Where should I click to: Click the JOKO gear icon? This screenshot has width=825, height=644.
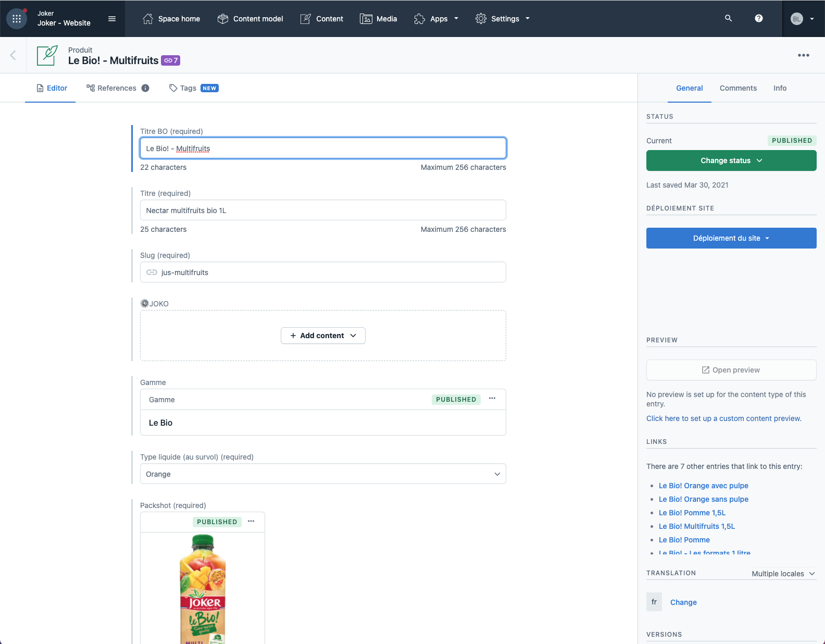pos(145,303)
